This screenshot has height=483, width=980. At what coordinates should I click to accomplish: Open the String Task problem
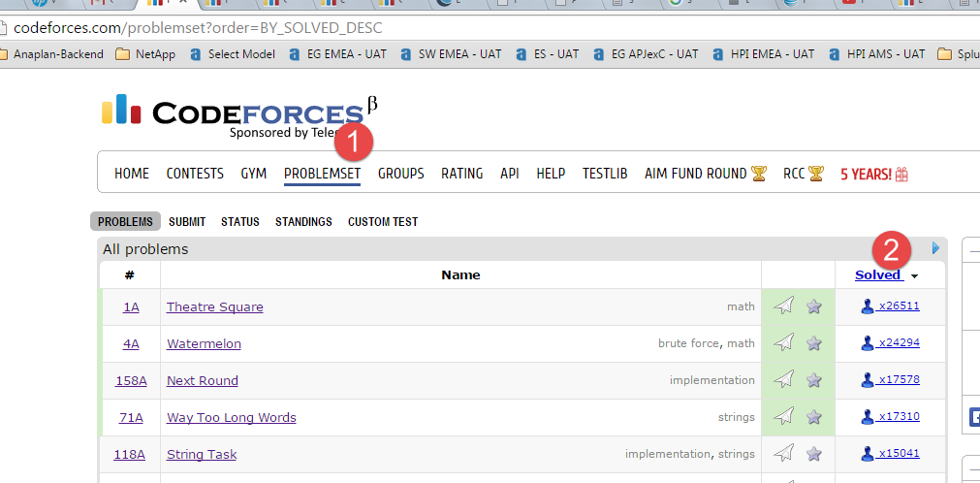click(202, 454)
